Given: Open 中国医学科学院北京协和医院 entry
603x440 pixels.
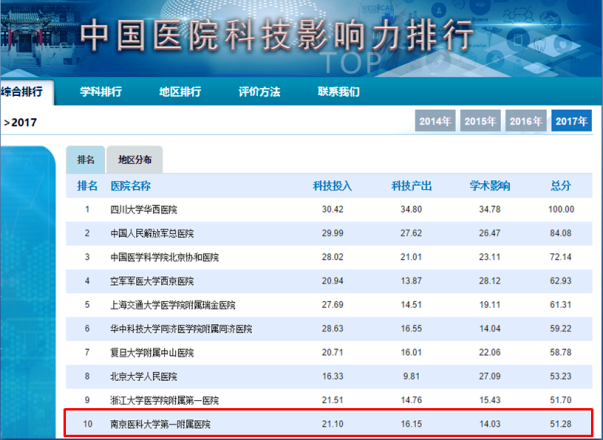Looking at the screenshot, I should coord(164,257).
